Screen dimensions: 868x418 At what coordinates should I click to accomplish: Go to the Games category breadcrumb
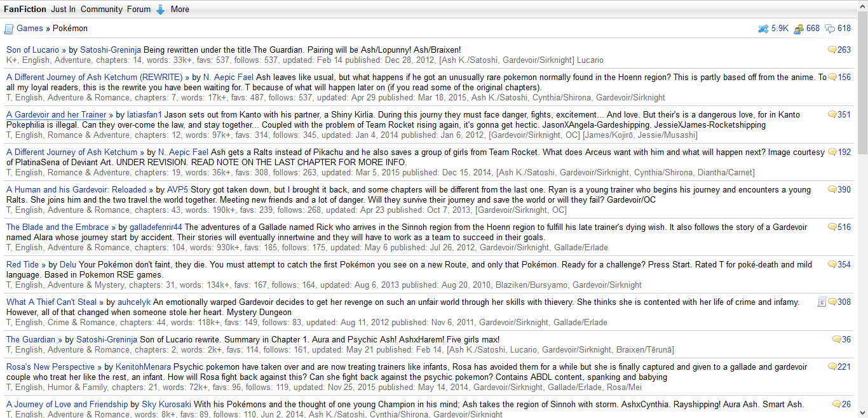point(30,29)
